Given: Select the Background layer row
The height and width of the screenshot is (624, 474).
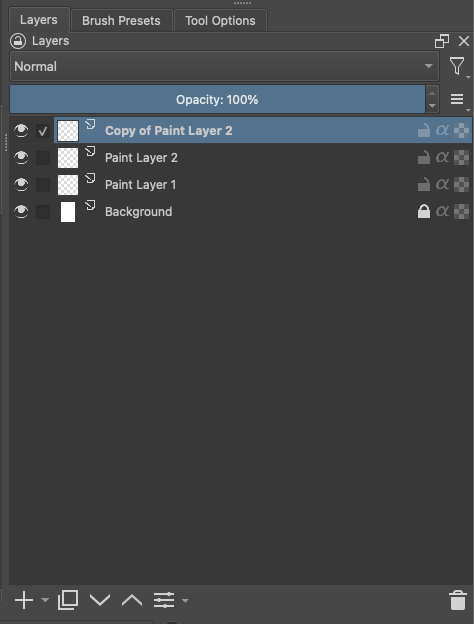Looking at the screenshot, I should 241,212.
